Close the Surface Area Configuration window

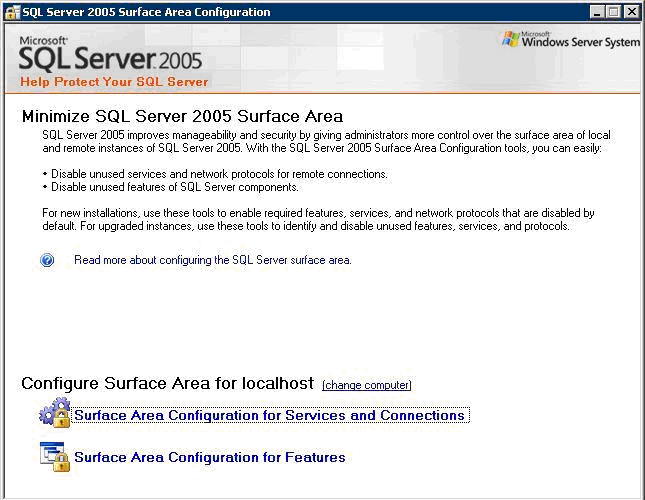click(x=631, y=12)
